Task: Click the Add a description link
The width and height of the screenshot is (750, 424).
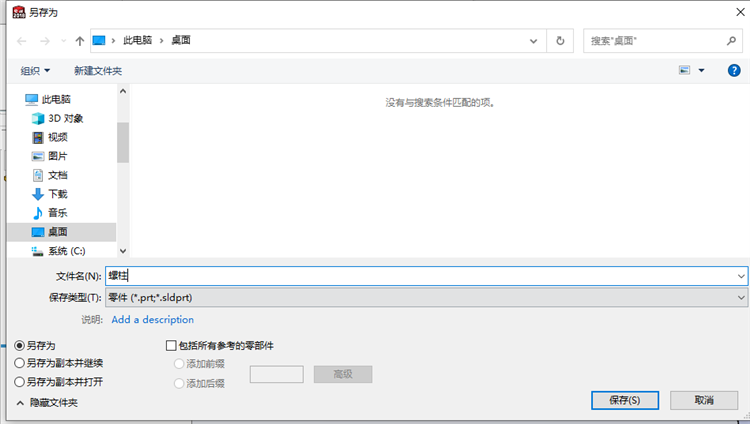Action: pos(153,320)
